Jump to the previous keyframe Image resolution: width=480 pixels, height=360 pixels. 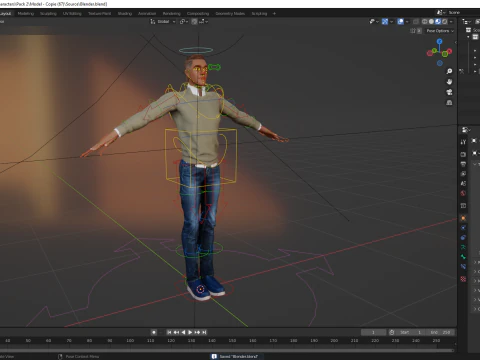click(176, 332)
